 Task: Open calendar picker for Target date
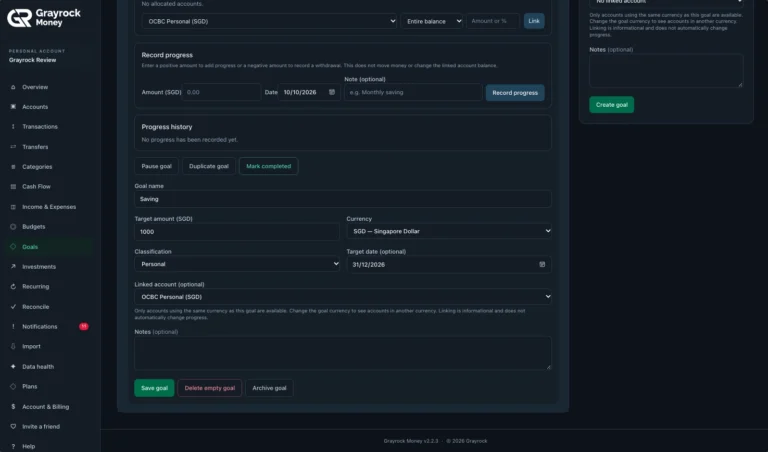[542, 264]
